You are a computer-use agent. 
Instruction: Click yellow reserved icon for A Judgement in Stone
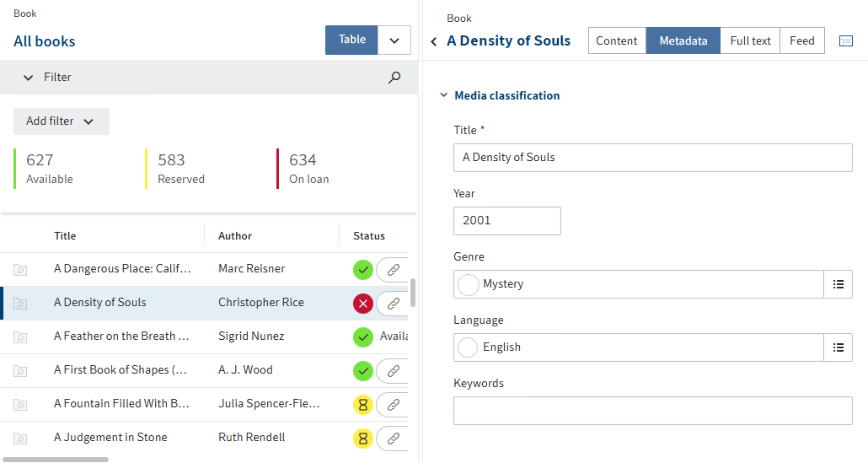coord(363,439)
